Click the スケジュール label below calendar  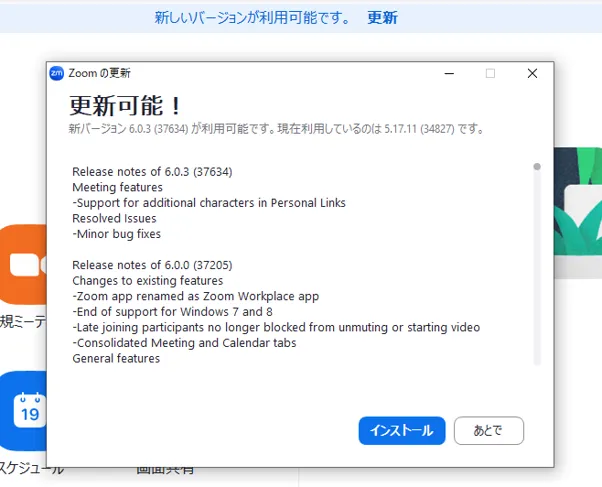coord(30,468)
